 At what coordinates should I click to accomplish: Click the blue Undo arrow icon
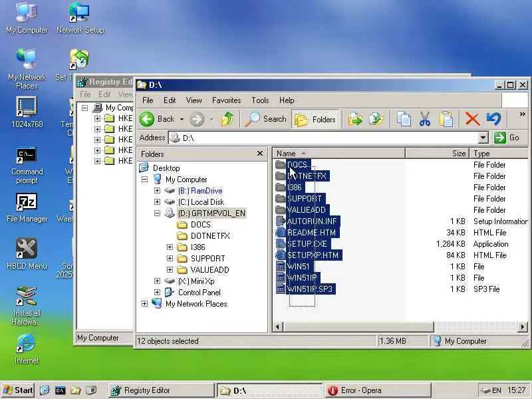tap(493, 119)
